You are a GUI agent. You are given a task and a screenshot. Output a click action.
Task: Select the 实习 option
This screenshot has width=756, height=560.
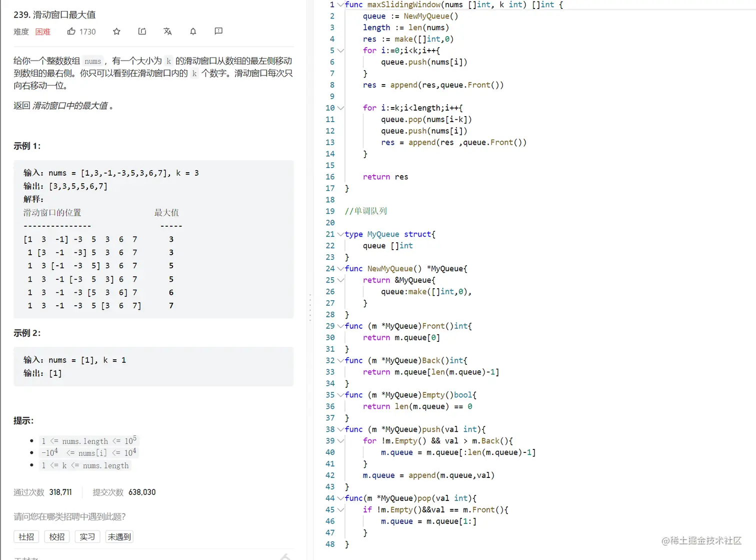87,537
